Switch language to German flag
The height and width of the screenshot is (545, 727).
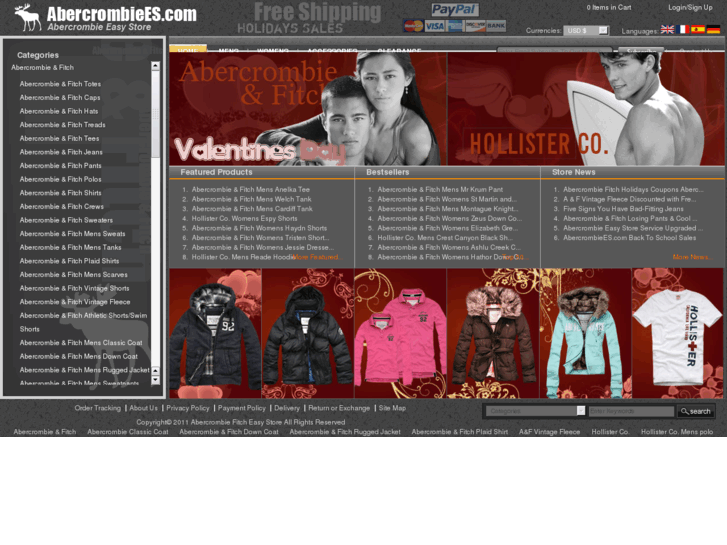pyautogui.click(x=713, y=30)
